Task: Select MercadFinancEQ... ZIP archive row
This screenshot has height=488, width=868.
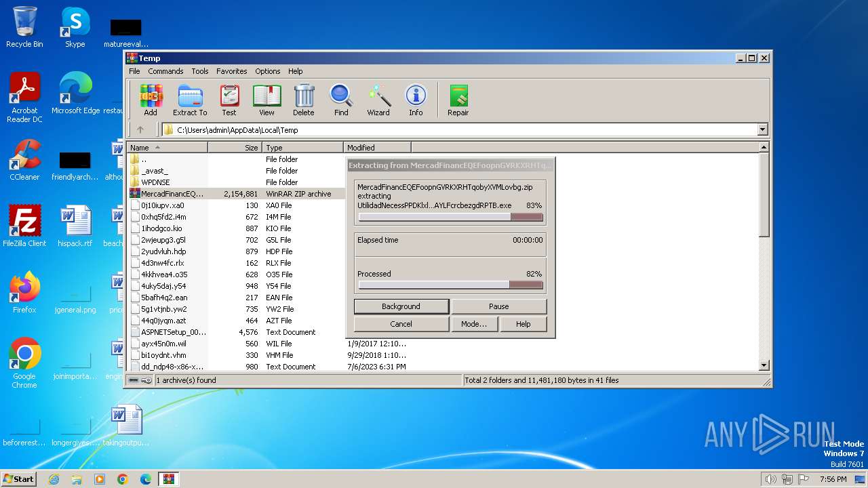Action: pos(236,194)
